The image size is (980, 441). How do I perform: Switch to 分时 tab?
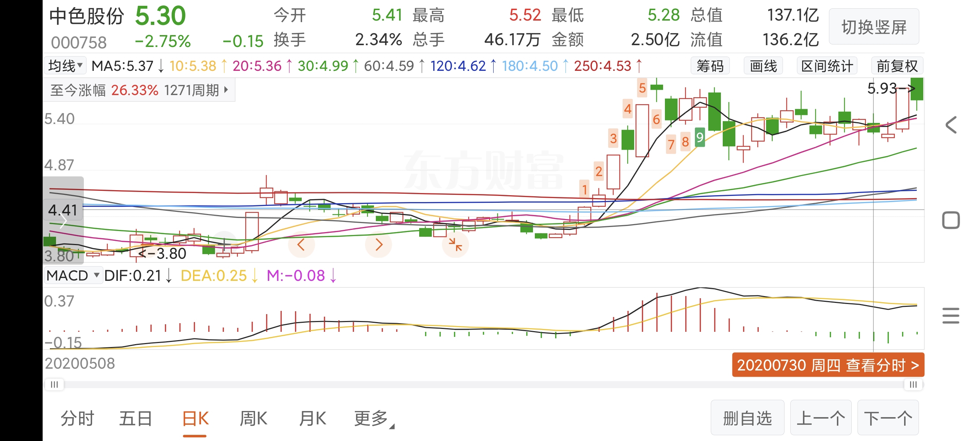point(77,419)
